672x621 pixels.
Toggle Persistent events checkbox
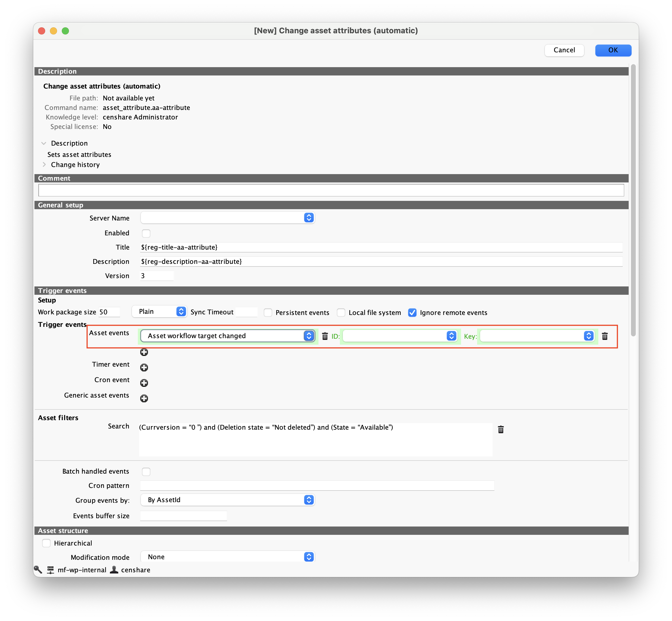point(268,313)
